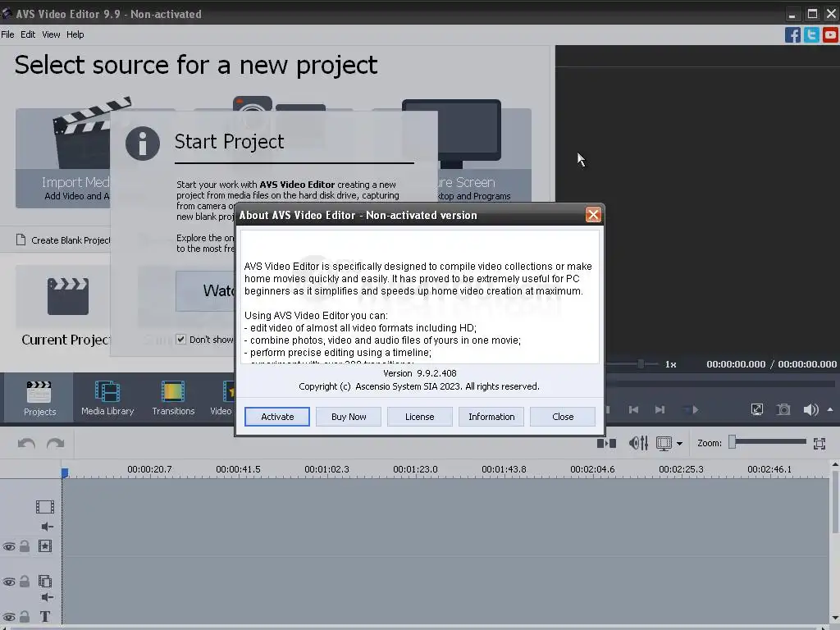The width and height of the screenshot is (840, 630).
Task: Toggle the Don't show checkbox
Action: [x=181, y=339]
